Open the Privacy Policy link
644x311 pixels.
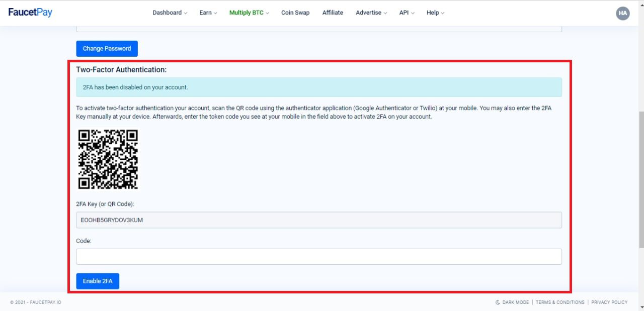pos(609,302)
